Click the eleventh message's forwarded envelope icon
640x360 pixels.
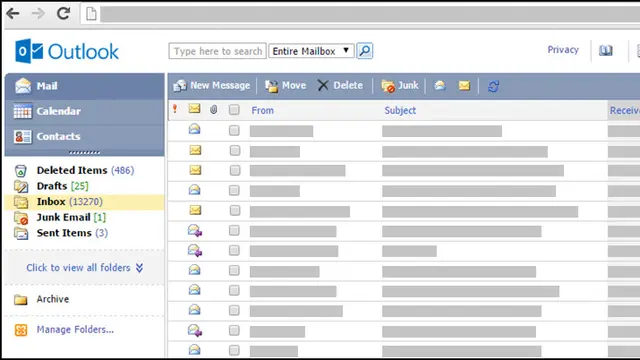click(195, 330)
